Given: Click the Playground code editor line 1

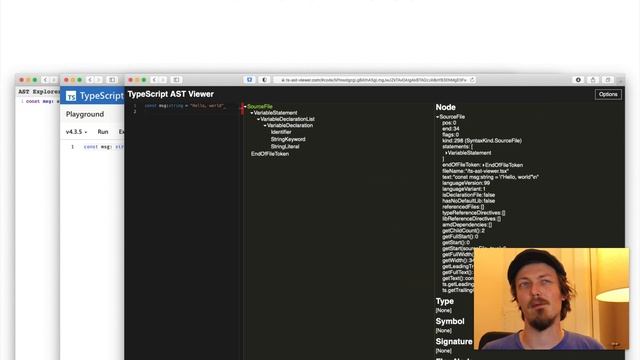Looking at the screenshot, I should [104, 147].
